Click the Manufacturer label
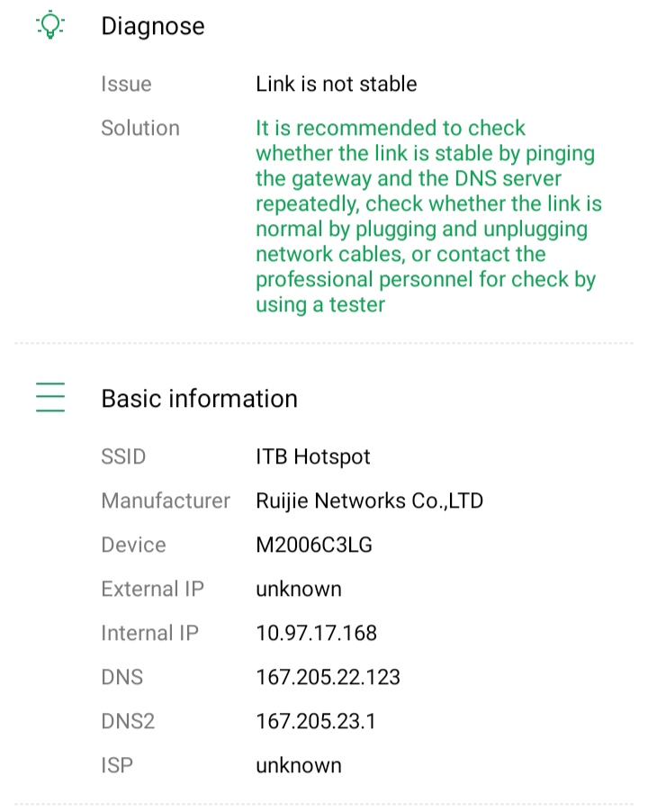This screenshot has width=648, height=812. tap(166, 501)
